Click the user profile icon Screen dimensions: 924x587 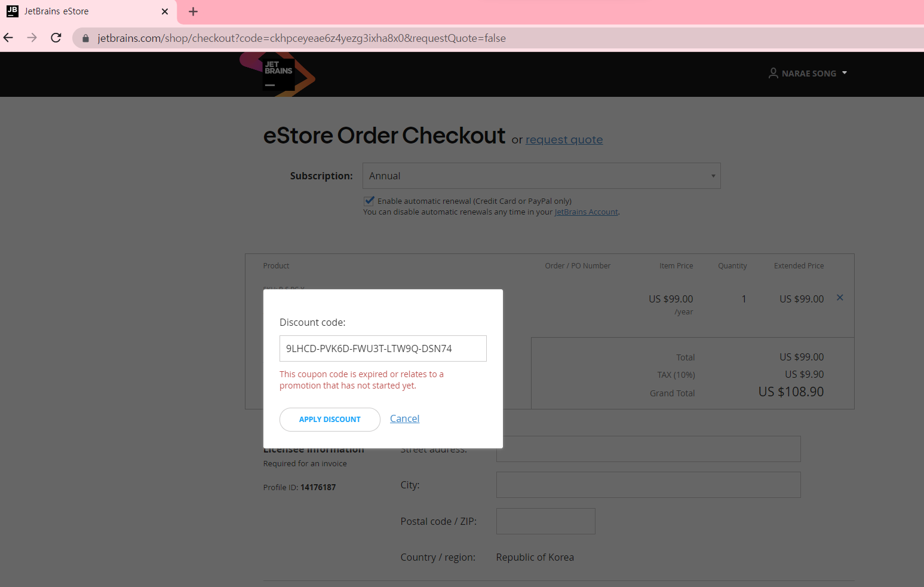(773, 73)
